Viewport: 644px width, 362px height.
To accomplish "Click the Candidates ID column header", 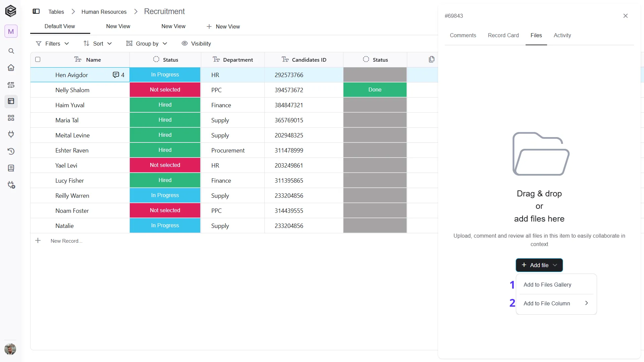I will point(304,60).
